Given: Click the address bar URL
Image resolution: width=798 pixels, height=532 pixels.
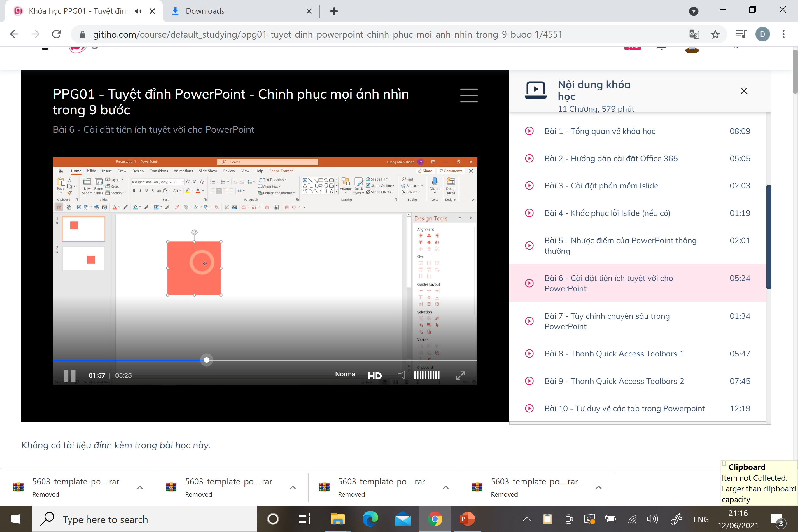Looking at the screenshot, I should point(328,34).
